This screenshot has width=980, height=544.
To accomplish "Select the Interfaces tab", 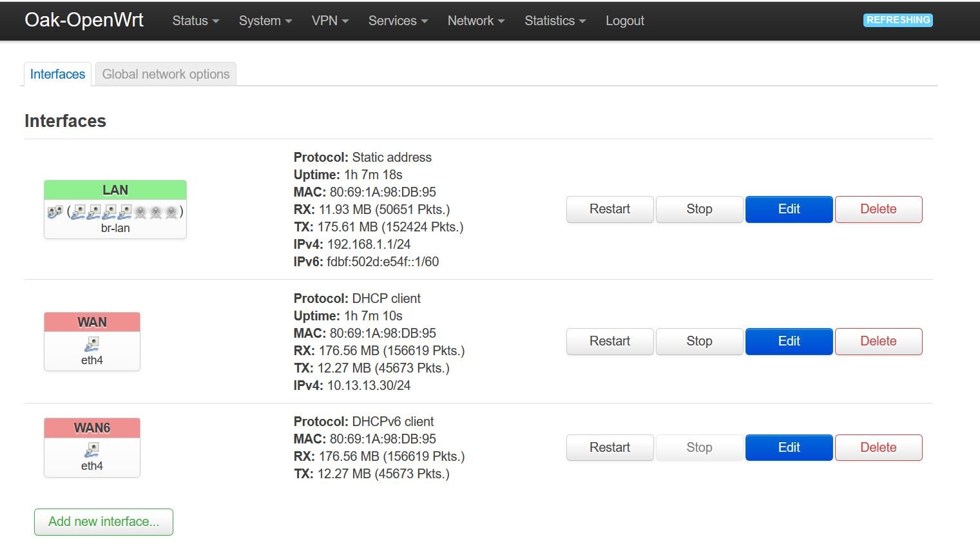I will [57, 74].
